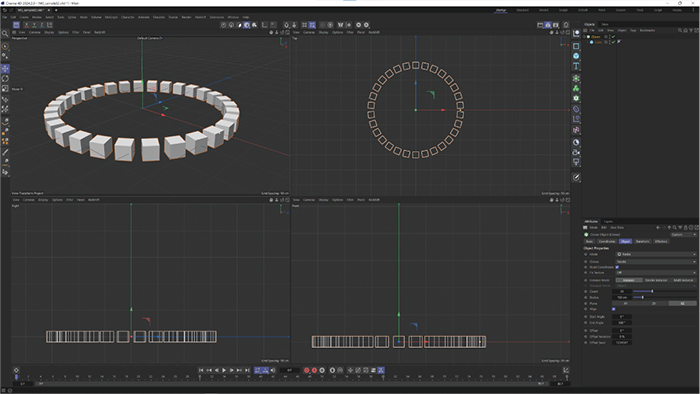The width and height of the screenshot is (700, 394).
Task: Open the Render menu
Action: click(x=186, y=17)
